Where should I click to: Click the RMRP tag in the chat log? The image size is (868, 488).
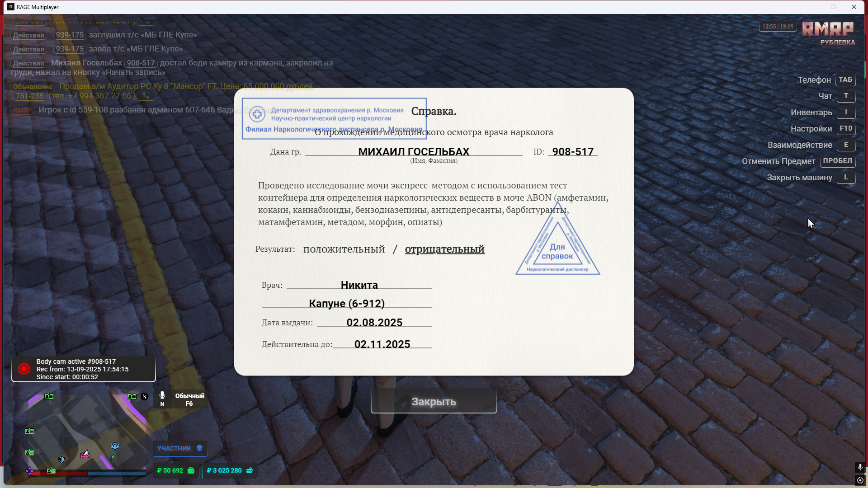[22, 110]
